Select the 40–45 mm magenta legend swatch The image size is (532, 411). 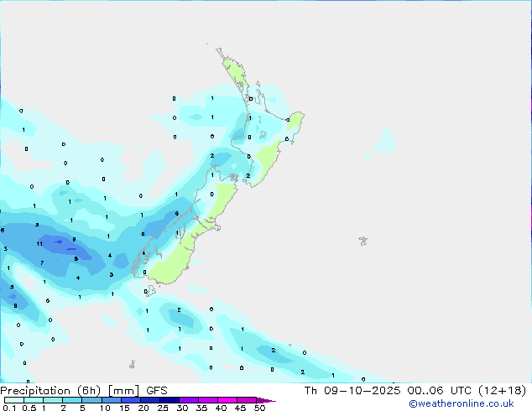[227, 400]
